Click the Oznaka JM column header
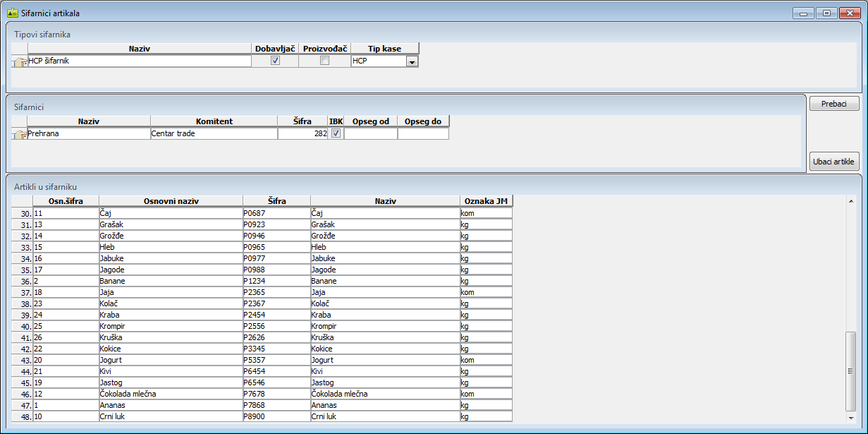The image size is (868, 434). click(x=486, y=201)
